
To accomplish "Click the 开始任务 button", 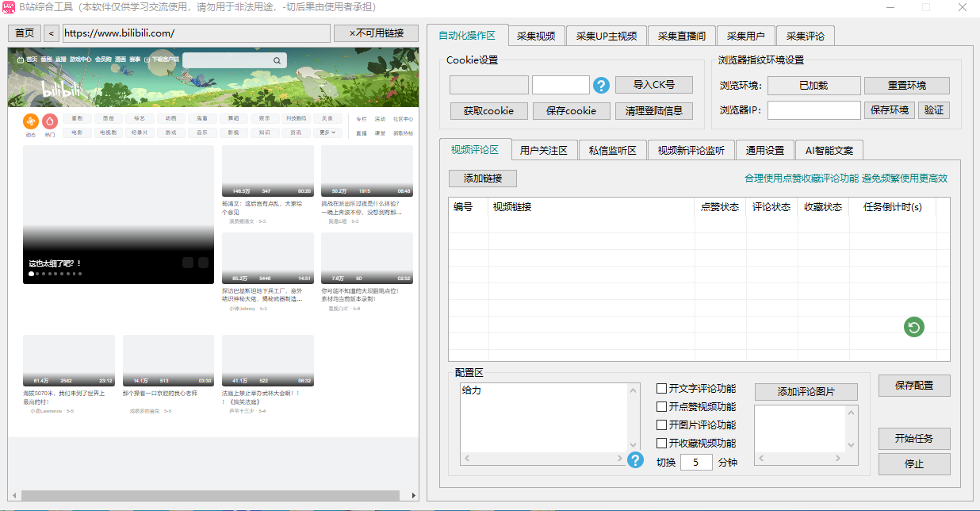I will click(914, 438).
